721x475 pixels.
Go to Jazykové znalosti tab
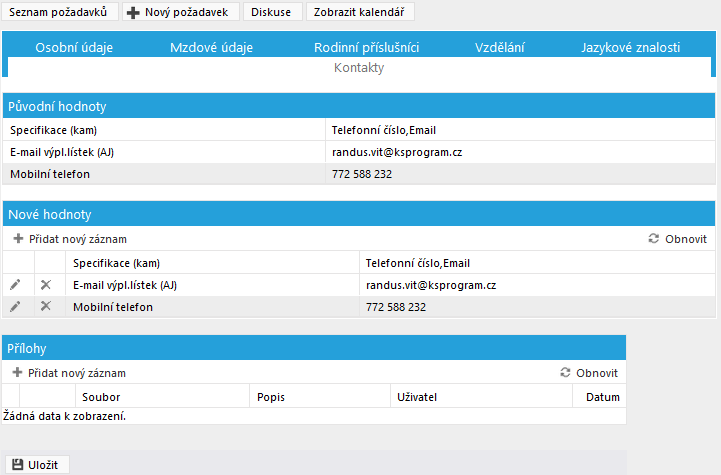pos(630,47)
